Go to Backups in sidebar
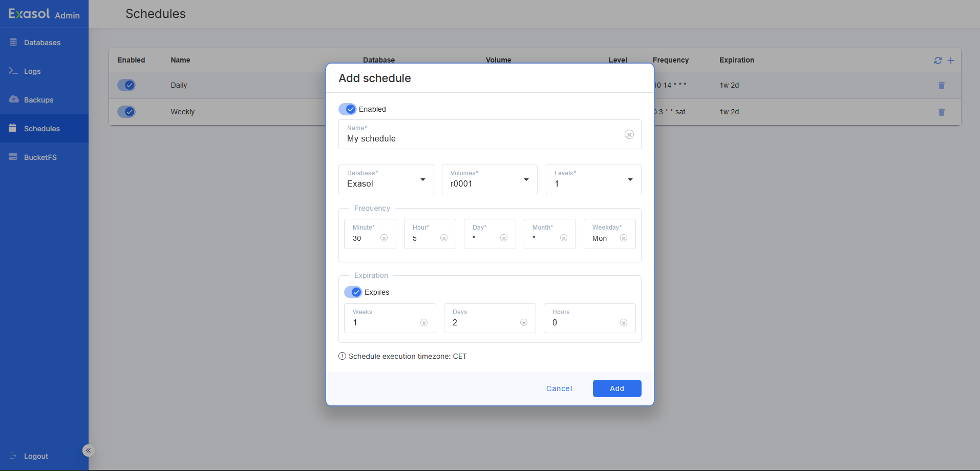This screenshot has width=980, height=471. 38,100
